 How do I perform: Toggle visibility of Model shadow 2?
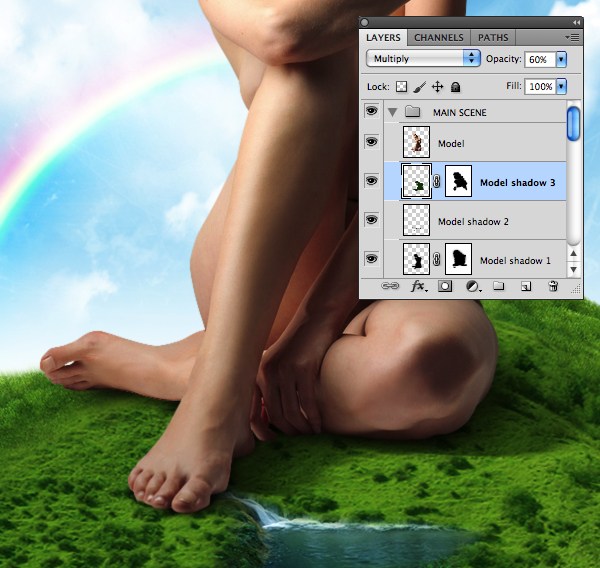click(x=371, y=220)
